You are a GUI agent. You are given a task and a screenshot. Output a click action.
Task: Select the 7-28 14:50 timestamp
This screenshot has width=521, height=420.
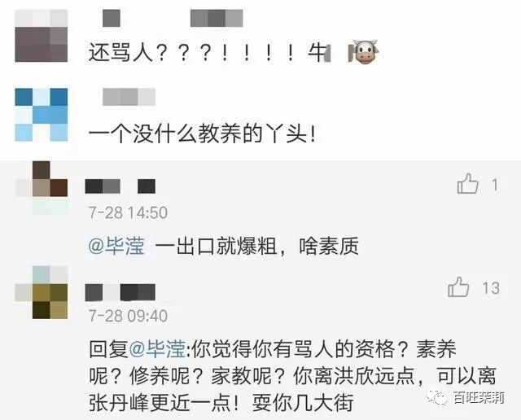coord(128,212)
